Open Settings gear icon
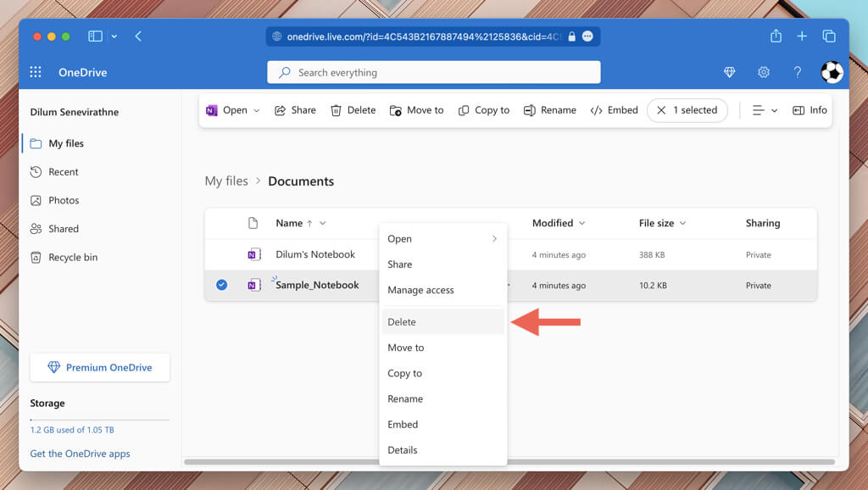Image resolution: width=868 pixels, height=490 pixels. coord(763,73)
